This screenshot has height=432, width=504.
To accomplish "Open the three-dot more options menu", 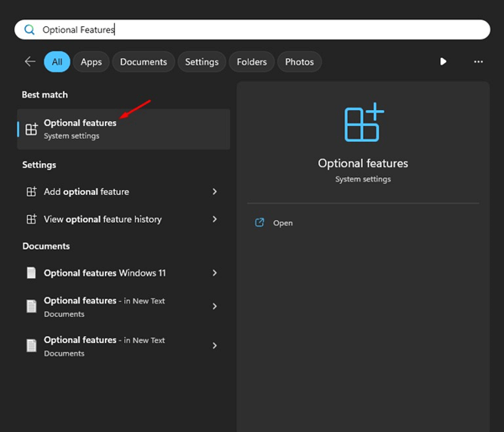I will point(478,61).
